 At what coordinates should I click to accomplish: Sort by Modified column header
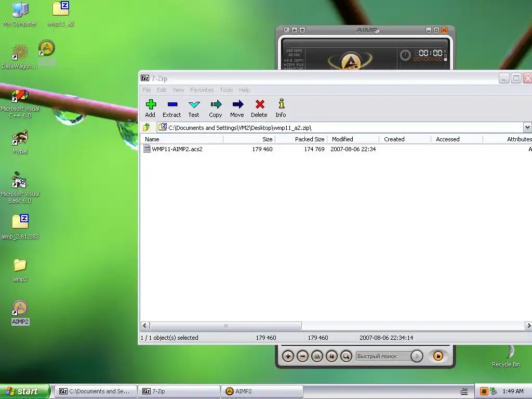(x=353, y=139)
